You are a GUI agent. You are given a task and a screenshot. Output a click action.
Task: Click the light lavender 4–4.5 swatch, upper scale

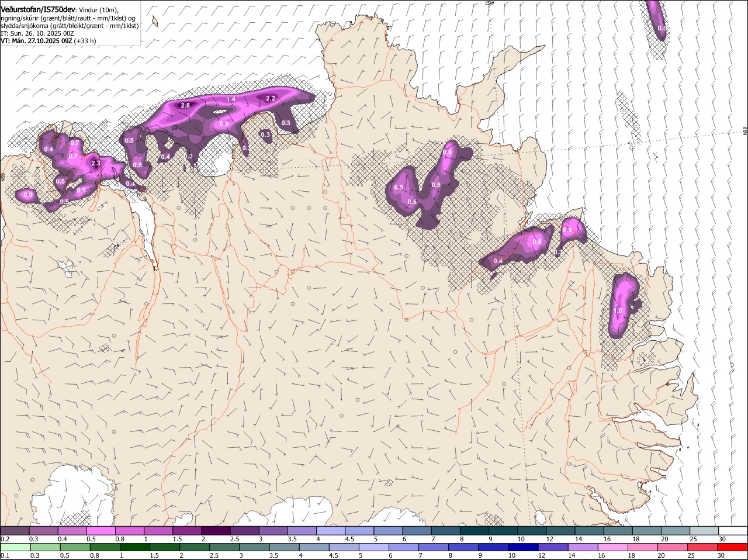point(331,531)
